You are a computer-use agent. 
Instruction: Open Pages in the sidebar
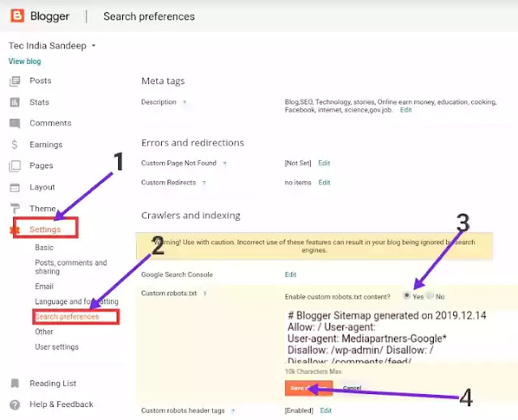tap(41, 165)
